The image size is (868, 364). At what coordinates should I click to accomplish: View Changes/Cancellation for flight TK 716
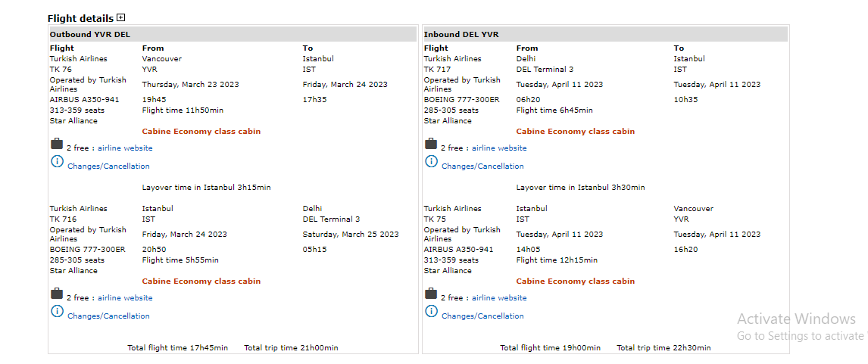click(x=108, y=316)
